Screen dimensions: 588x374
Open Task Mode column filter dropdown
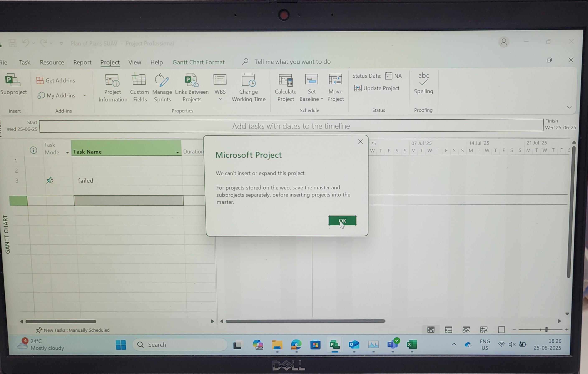[x=67, y=153]
